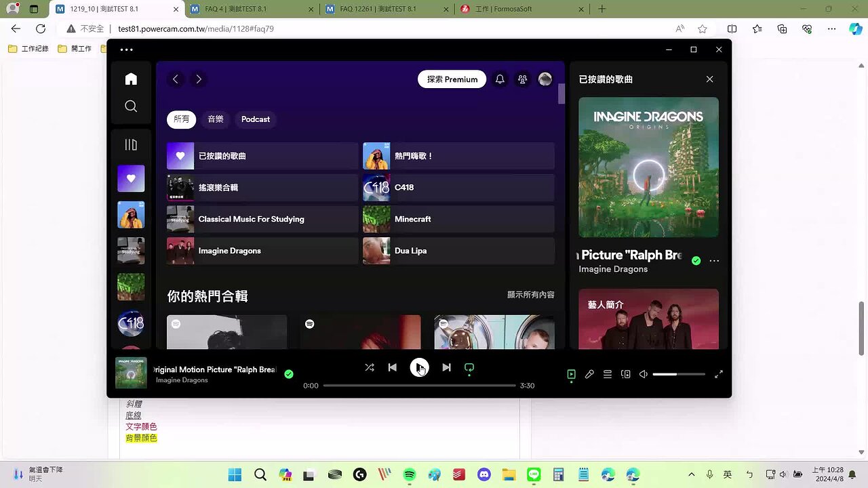Close the 已按讚的歌曲 now-playing panel
The height and width of the screenshot is (488, 868).
coord(709,79)
